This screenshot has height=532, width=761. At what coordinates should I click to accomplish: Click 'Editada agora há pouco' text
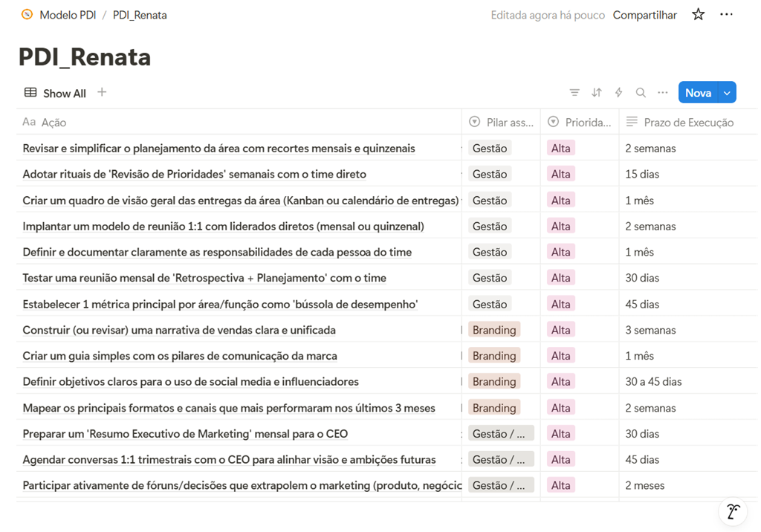(x=548, y=15)
